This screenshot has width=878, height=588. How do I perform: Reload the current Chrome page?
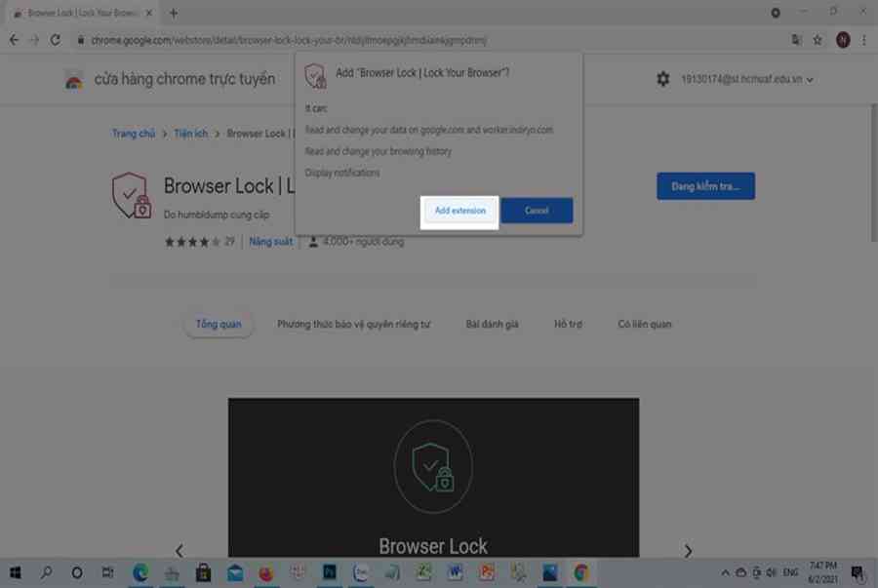pos(55,40)
